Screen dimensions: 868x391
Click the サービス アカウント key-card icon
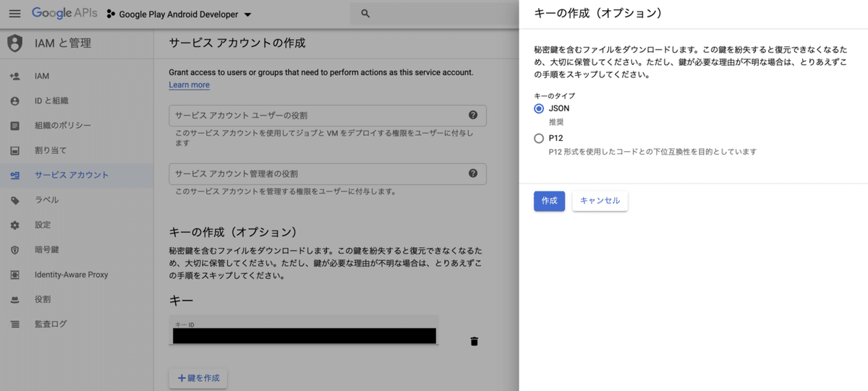click(x=14, y=176)
